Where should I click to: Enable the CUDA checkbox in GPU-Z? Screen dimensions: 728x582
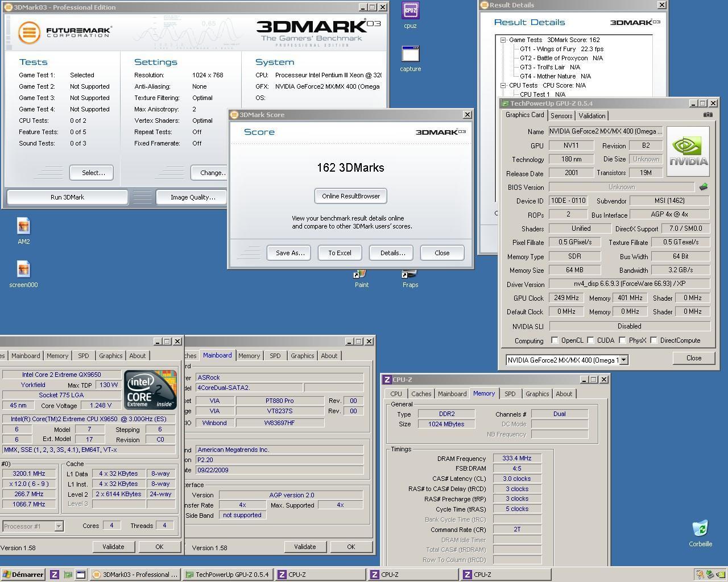click(590, 340)
